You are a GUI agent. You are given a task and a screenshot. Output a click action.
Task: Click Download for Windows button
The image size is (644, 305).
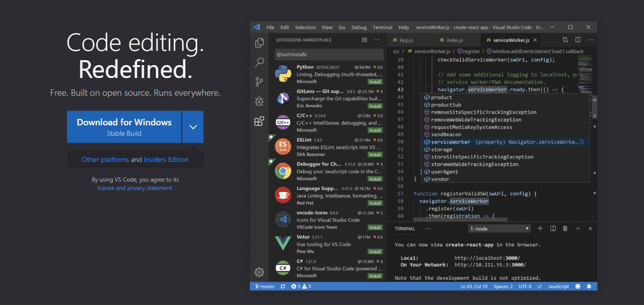[x=124, y=127]
